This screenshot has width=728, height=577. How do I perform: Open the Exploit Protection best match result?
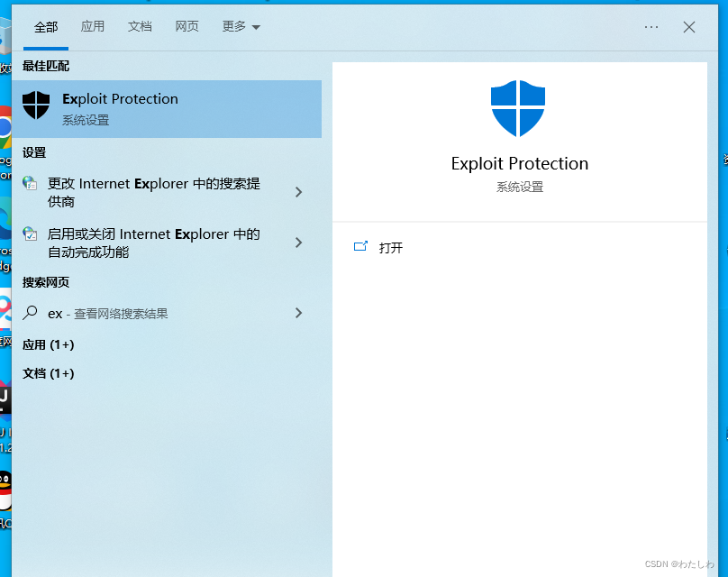(167, 109)
